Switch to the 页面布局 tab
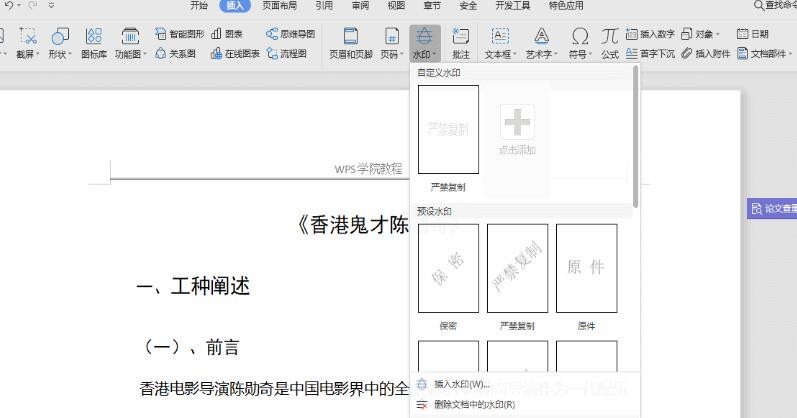797x418 pixels. pos(279,6)
